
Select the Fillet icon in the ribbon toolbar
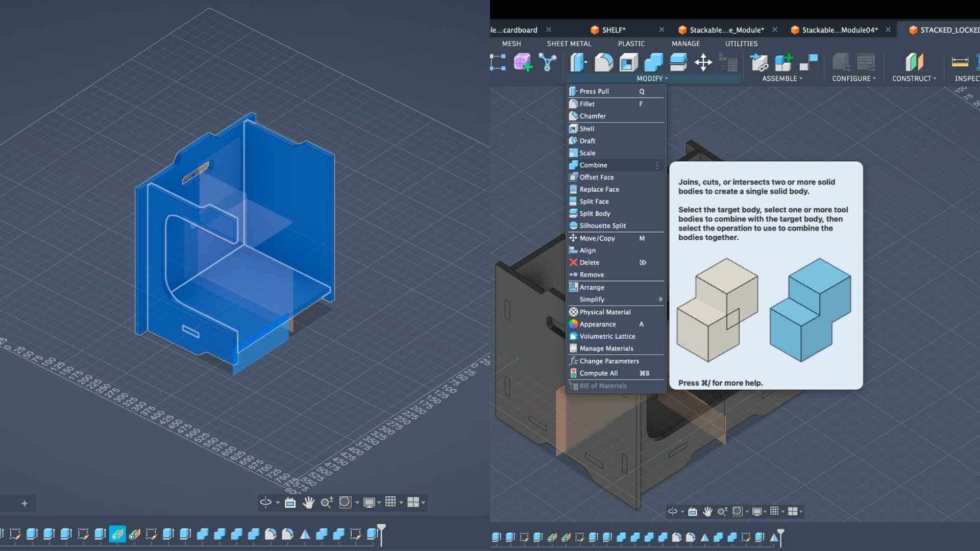[603, 62]
